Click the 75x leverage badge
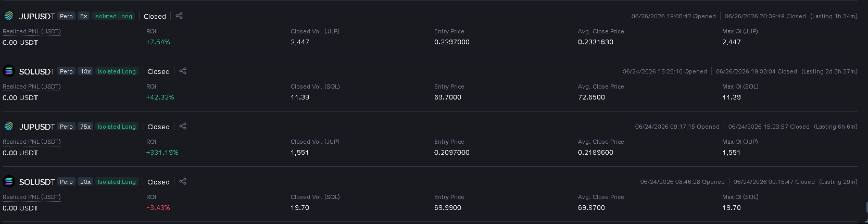Image resolution: width=868 pixels, height=224 pixels. (x=85, y=127)
